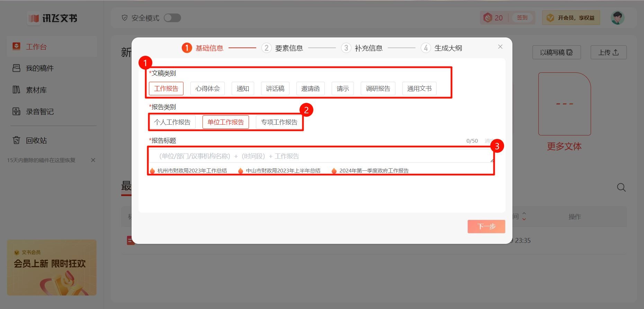Select 个人工作报告 report type

point(172,122)
